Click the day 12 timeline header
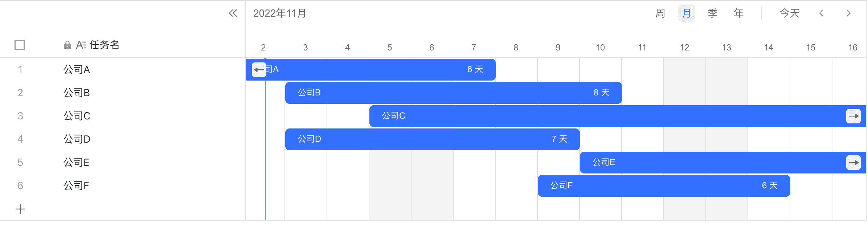The height and width of the screenshot is (225, 868). (x=684, y=48)
